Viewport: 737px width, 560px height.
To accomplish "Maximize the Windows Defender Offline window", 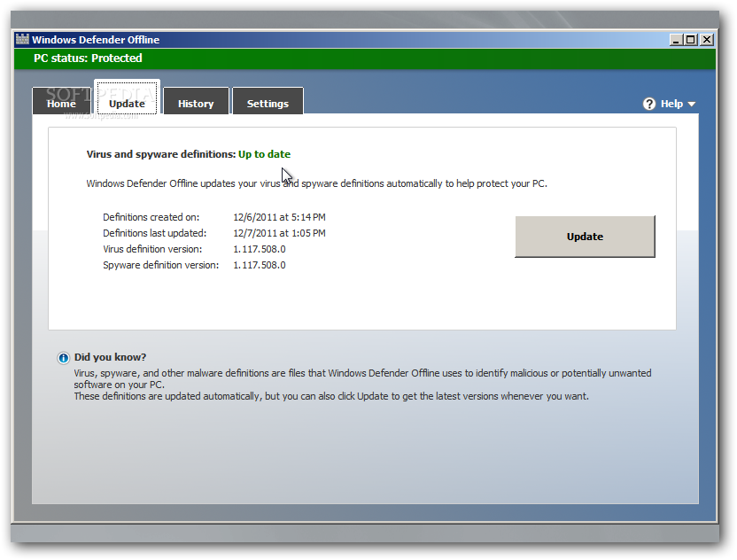I will (x=690, y=40).
